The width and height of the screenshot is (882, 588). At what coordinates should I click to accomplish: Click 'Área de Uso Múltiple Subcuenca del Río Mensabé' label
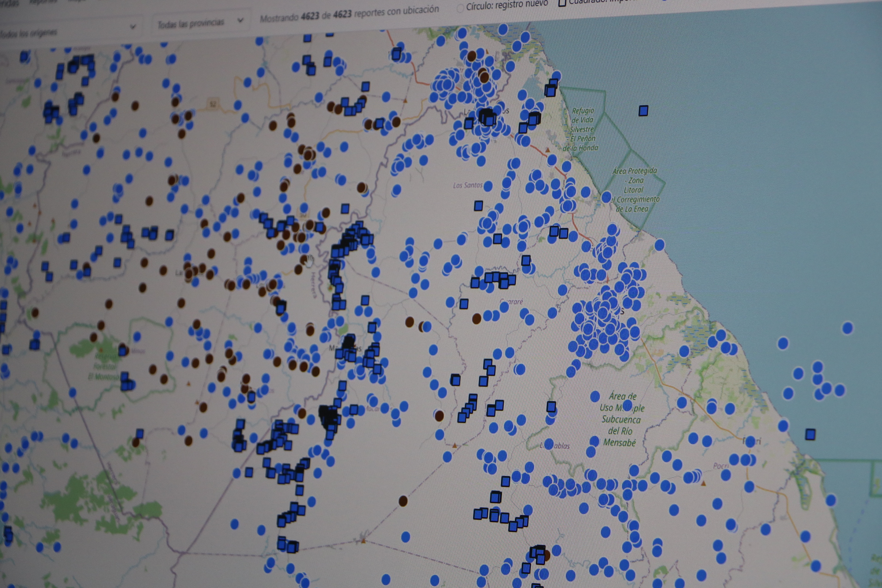tap(621, 419)
